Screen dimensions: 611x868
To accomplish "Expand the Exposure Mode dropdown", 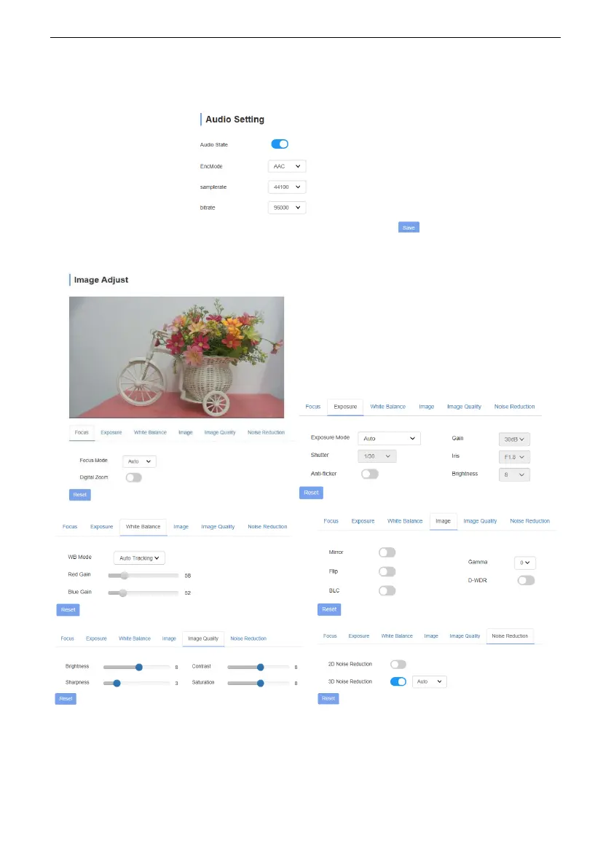I will click(389, 439).
